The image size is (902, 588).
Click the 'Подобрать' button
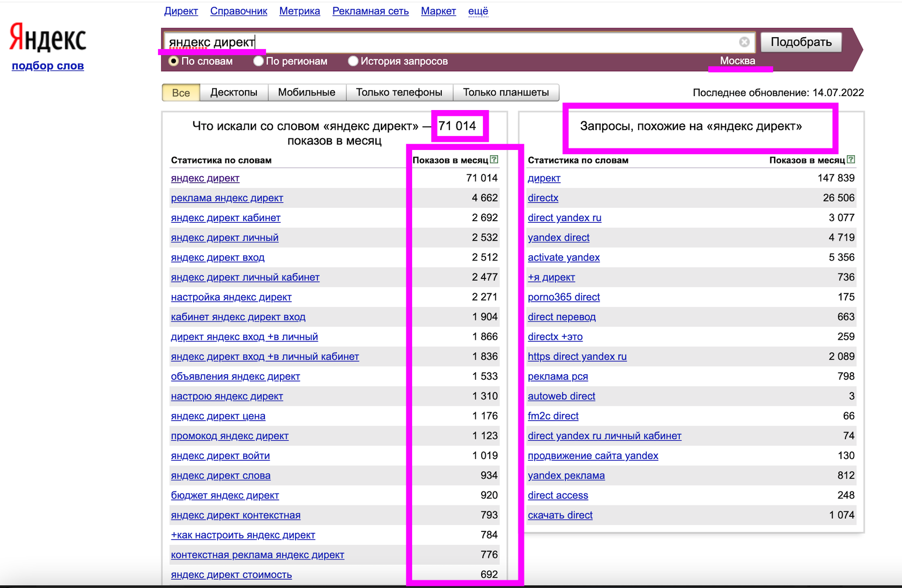click(801, 42)
